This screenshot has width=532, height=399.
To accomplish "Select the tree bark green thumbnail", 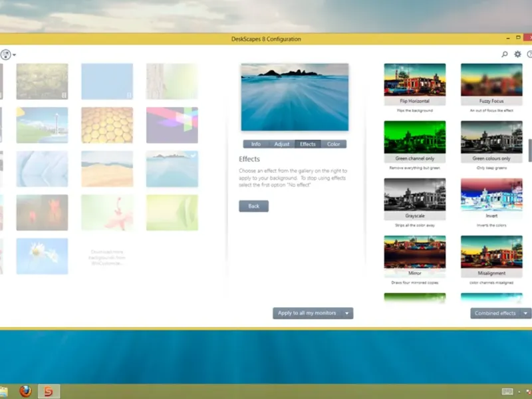I will pyautogui.click(x=172, y=81).
